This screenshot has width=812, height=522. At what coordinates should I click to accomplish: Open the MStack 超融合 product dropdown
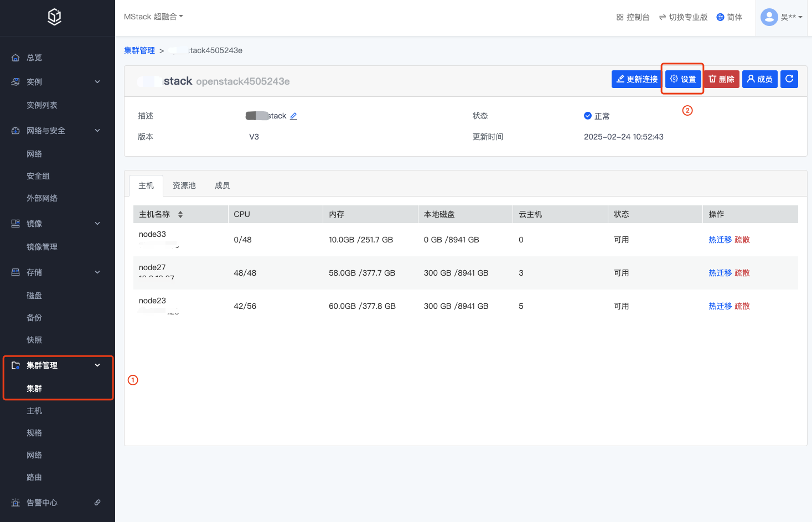click(x=153, y=17)
